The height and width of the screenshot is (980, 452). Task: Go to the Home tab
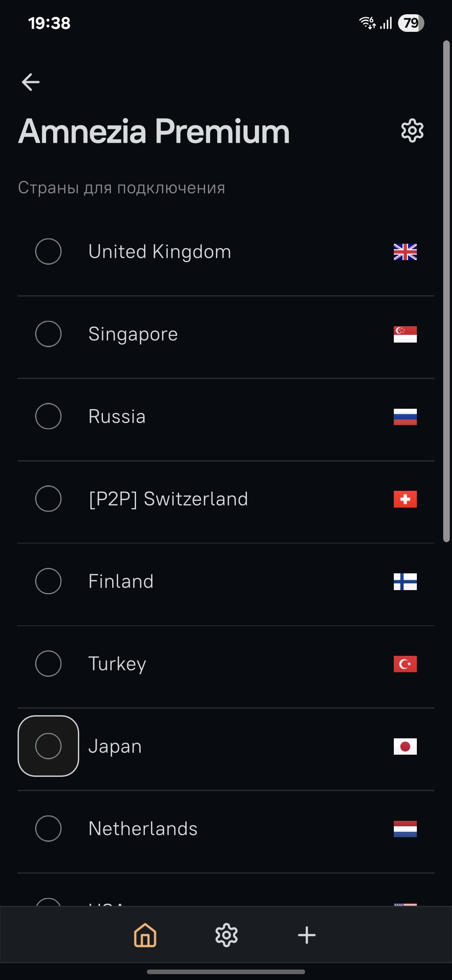pyautogui.click(x=145, y=935)
